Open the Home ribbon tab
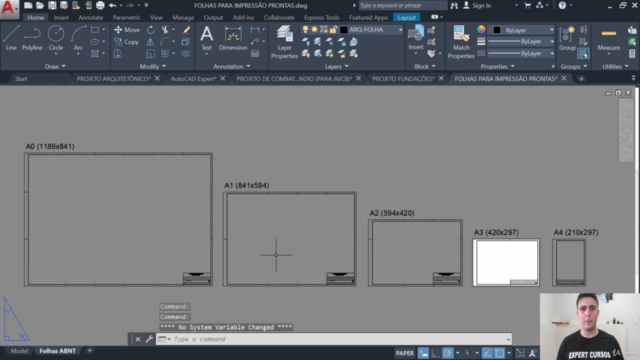 pyautogui.click(x=36, y=18)
